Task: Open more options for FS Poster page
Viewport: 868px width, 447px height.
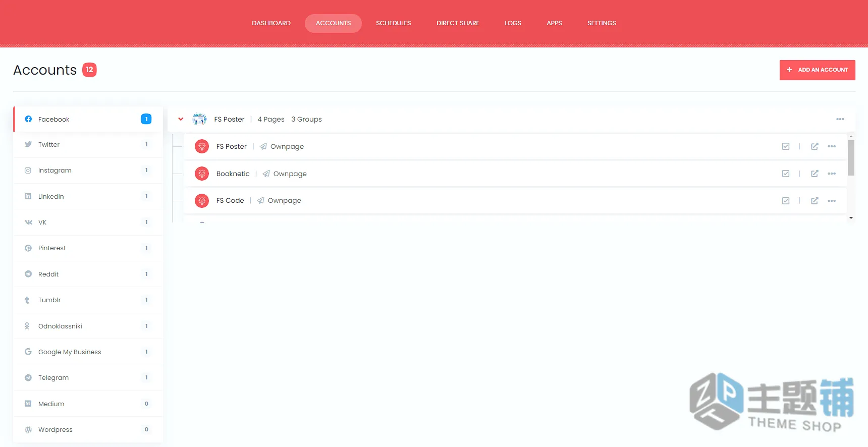Action: [x=832, y=146]
